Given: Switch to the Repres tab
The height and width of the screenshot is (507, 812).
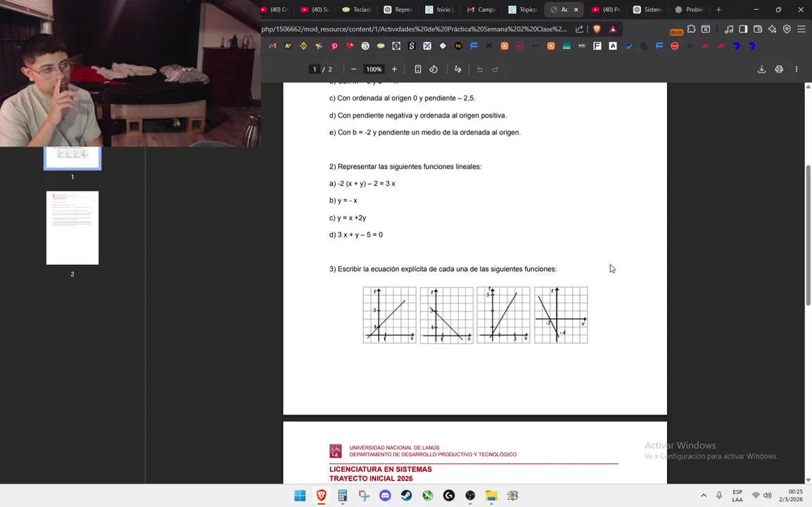Looking at the screenshot, I should point(399,9).
